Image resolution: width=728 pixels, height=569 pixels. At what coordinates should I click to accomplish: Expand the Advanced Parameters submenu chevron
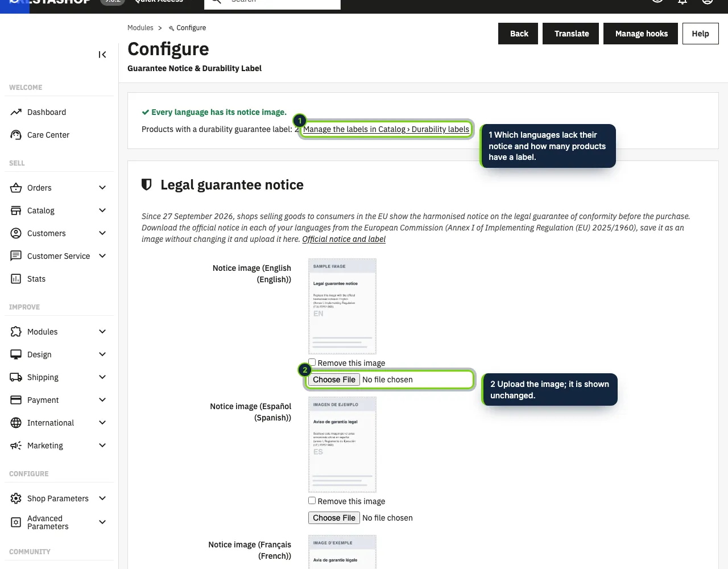(x=102, y=522)
